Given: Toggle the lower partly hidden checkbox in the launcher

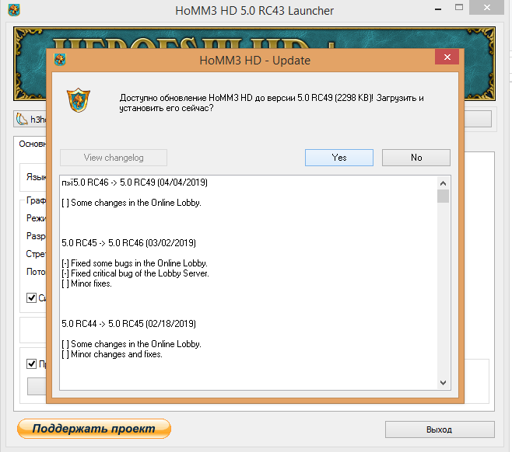Looking at the screenshot, I should tap(31, 364).
